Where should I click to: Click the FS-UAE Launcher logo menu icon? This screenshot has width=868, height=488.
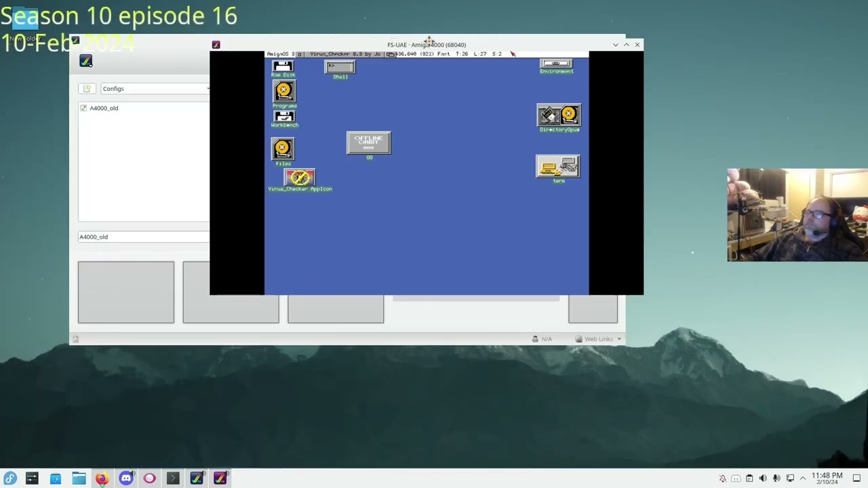(x=85, y=61)
